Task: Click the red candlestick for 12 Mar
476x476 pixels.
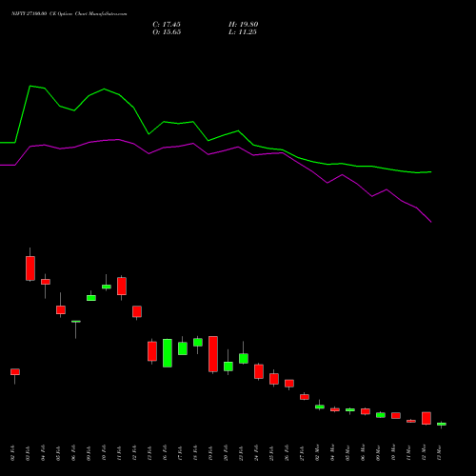Action: 426,418
